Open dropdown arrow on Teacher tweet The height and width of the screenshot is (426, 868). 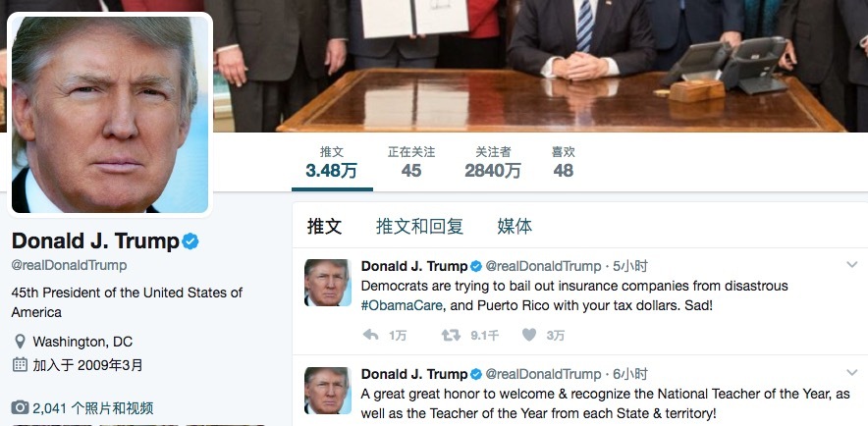pyautogui.click(x=852, y=373)
